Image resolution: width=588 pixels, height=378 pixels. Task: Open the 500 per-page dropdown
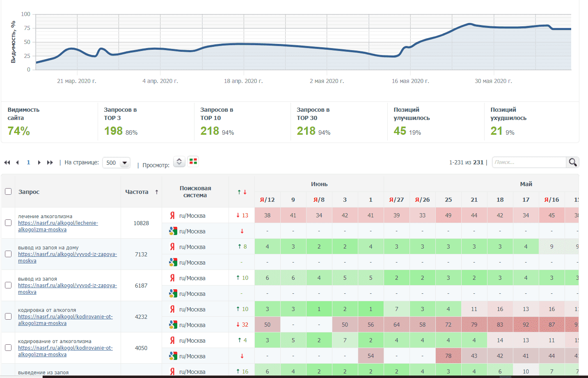click(116, 163)
